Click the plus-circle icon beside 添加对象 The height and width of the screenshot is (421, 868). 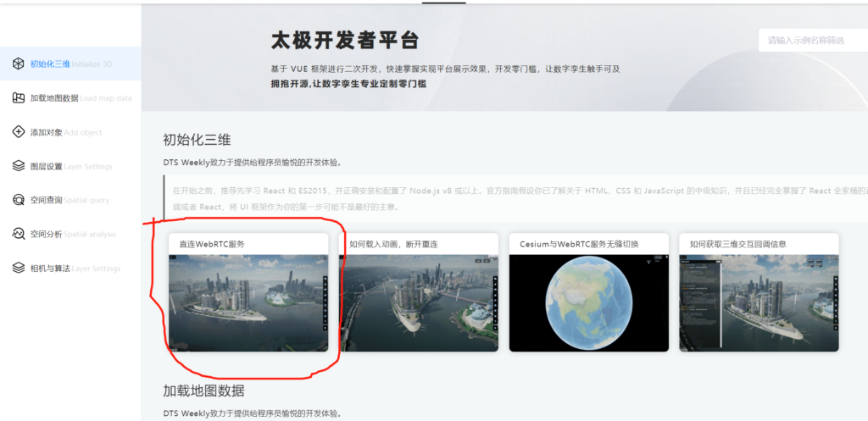click(19, 132)
